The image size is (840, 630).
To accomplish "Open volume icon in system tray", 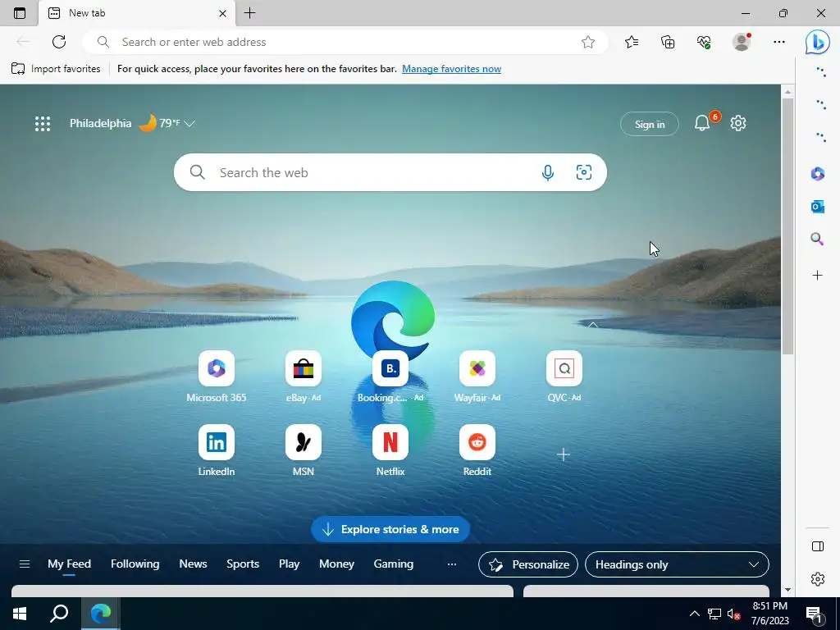I will coord(734,614).
